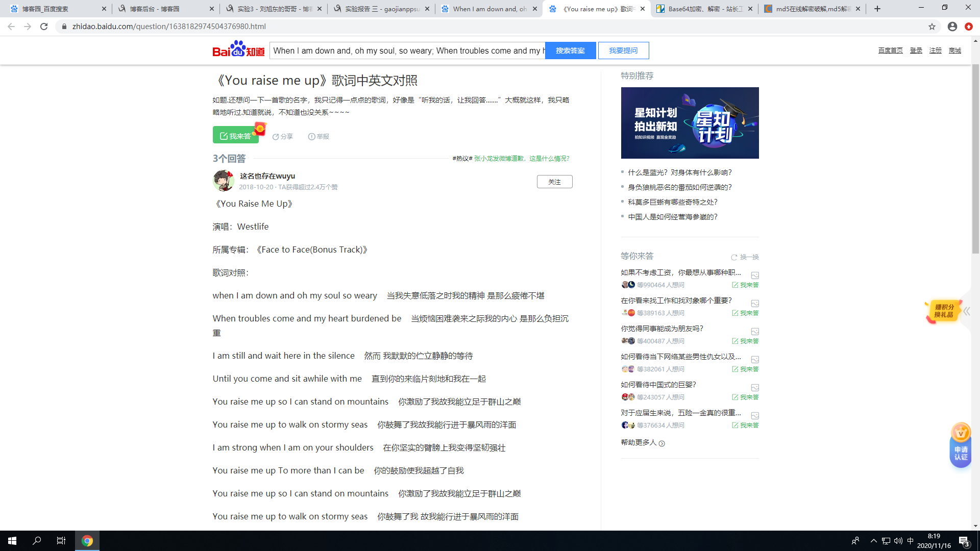Click the 搜索答案 search button
The height and width of the screenshot is (551, 980).
[x=570, y=51]
